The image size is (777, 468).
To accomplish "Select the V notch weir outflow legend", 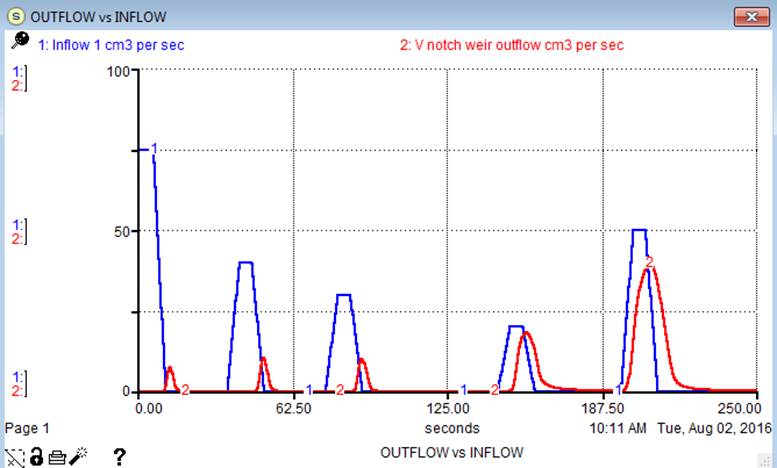I will tap(512, 45).
